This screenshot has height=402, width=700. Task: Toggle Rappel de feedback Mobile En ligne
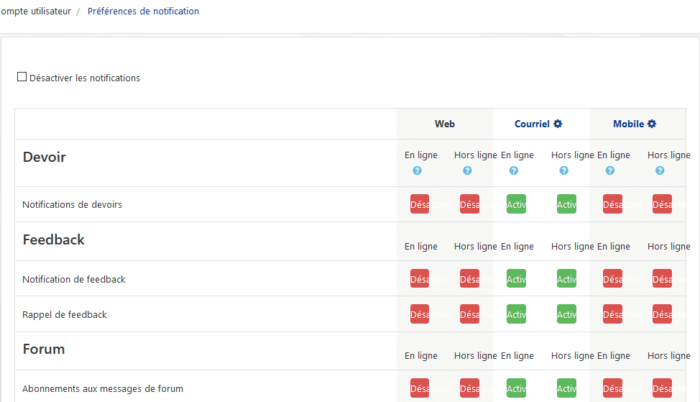(612, 314)
